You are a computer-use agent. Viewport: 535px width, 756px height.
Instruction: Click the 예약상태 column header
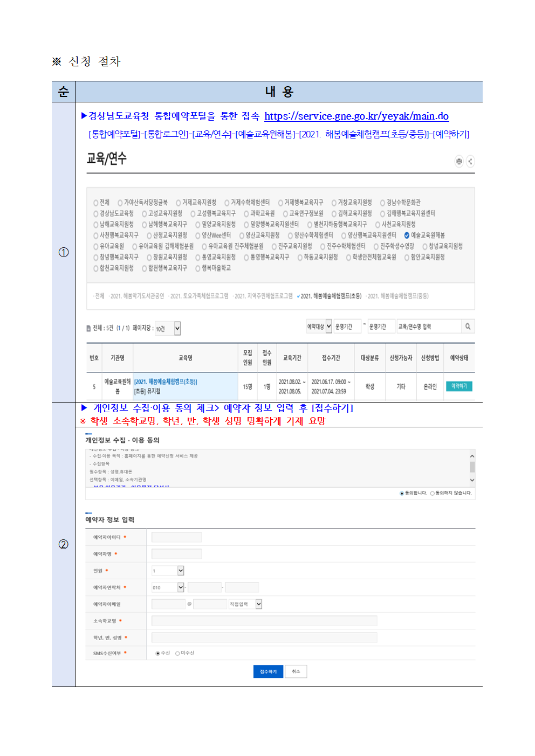point(459,358)
